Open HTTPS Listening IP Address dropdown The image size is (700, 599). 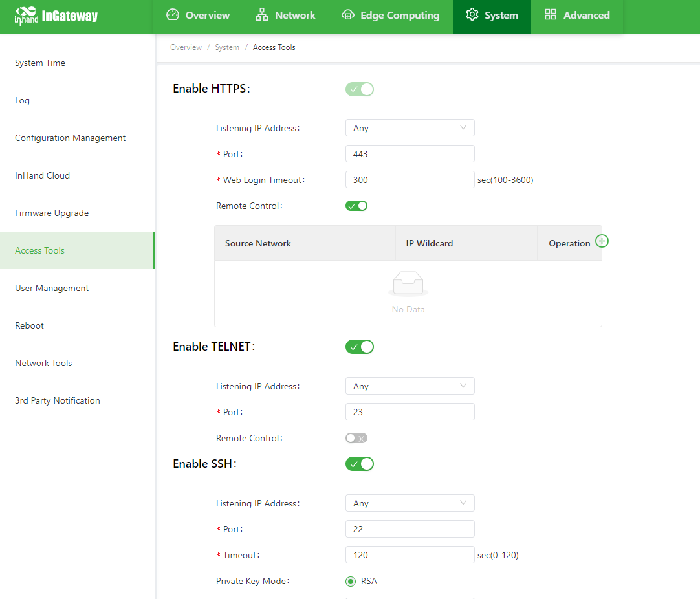[x=410, y=128]
